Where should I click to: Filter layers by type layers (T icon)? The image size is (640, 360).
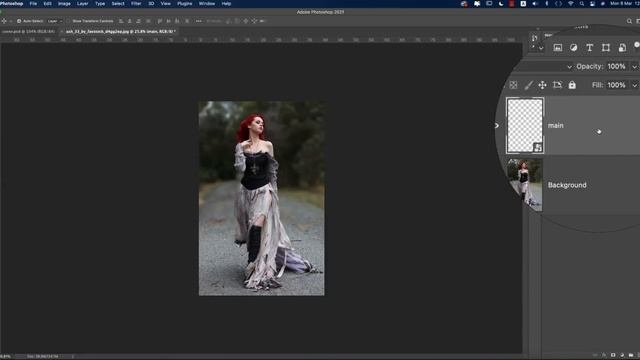[589, 48]
